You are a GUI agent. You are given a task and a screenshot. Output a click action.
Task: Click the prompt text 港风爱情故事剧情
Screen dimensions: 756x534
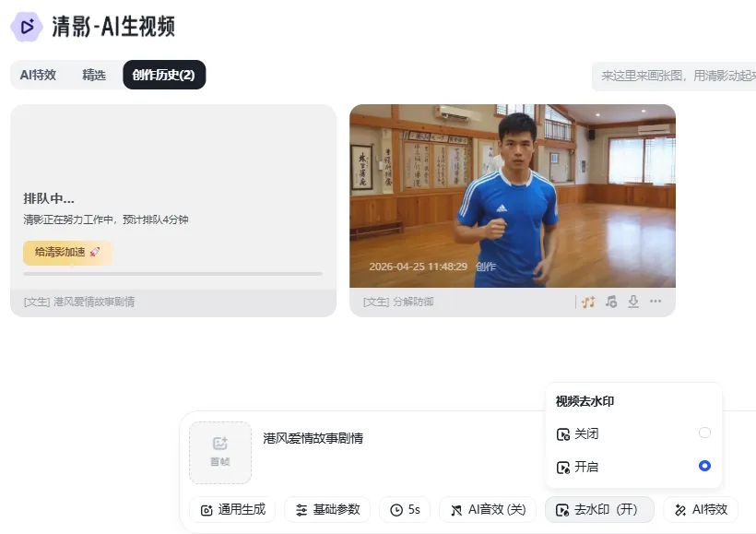(x=313, y=438)
